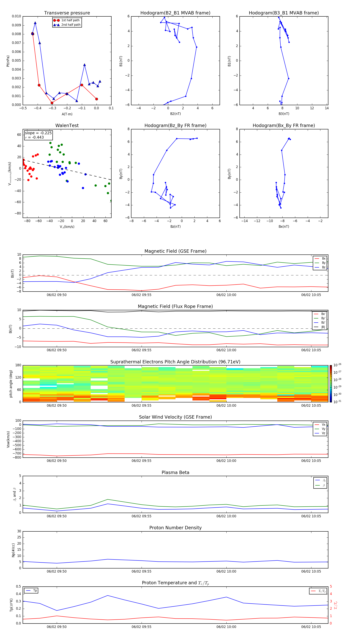
Task: Click the "By'" legend entry in Flux Rope panel
Action: pos(320,318)
